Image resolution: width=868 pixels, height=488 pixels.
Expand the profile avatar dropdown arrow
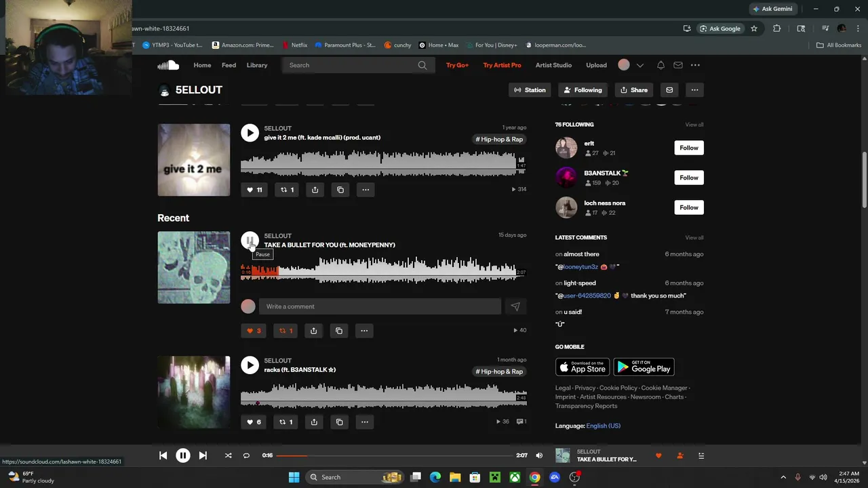[x=639, y=65]
